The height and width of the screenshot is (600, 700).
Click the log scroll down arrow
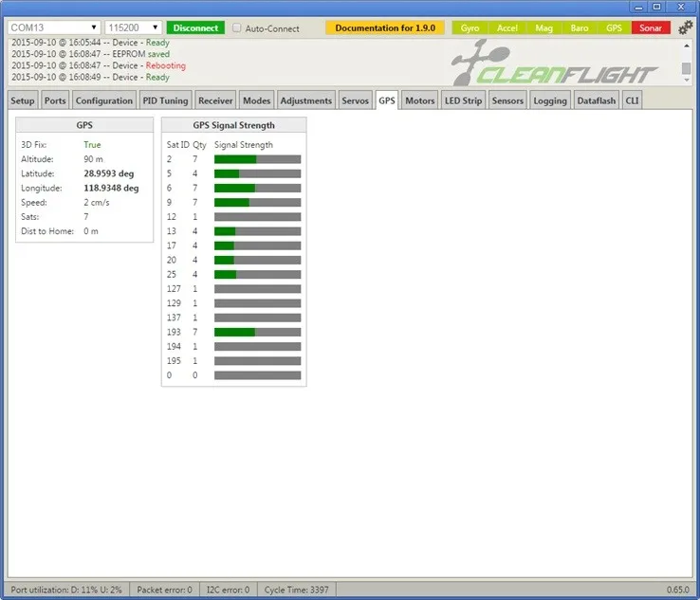coord(686,80)
